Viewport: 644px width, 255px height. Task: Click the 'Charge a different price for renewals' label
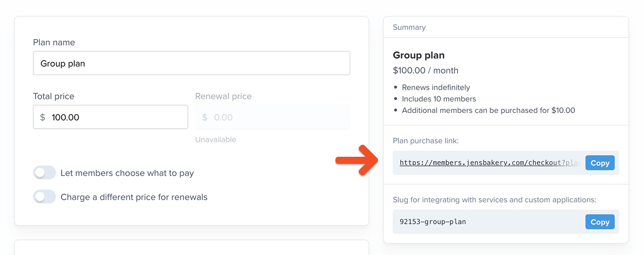point(134,197)
